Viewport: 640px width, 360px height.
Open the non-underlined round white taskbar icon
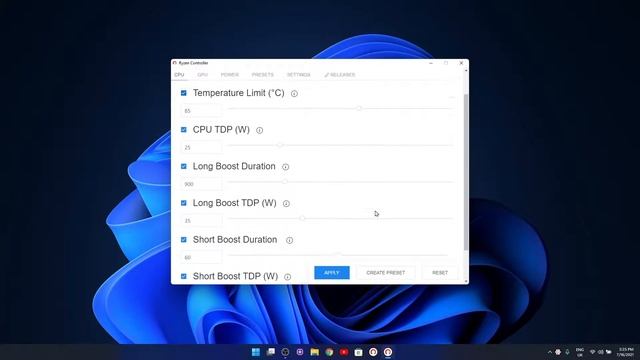point(373,352)
